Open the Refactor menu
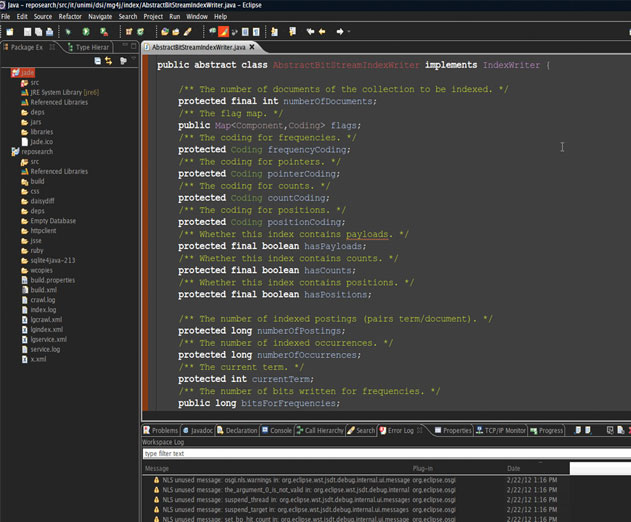The image size is (631, 522). pos(70,17)
